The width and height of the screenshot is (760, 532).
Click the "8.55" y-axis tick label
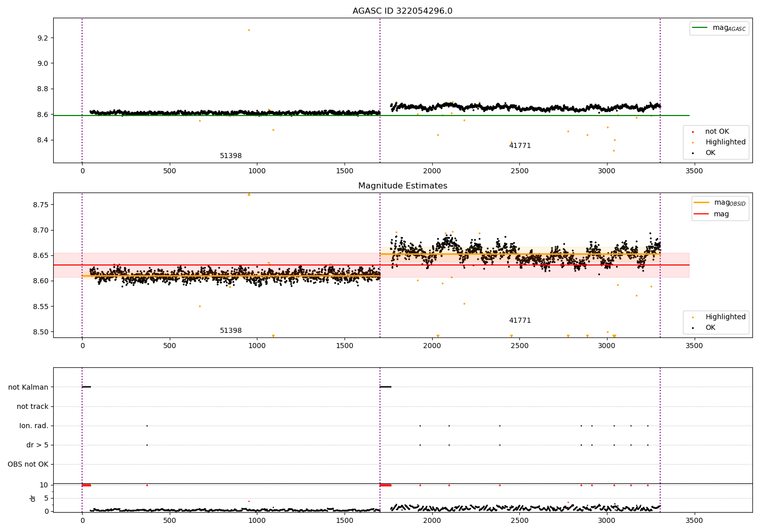click(x=40, y=307)
